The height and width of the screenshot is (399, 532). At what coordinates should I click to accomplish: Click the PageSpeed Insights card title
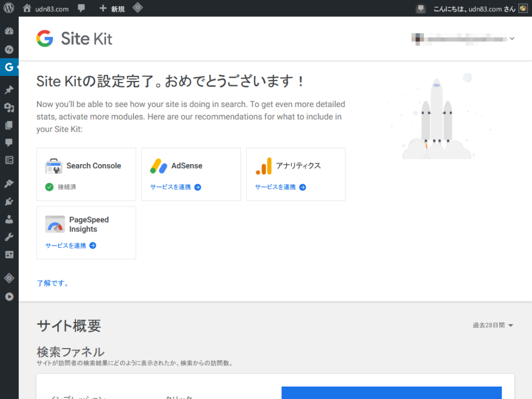(89, 224)
